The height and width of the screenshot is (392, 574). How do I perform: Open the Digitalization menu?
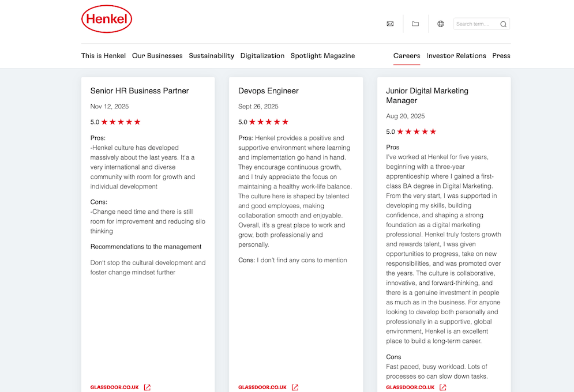click(262, 56)
